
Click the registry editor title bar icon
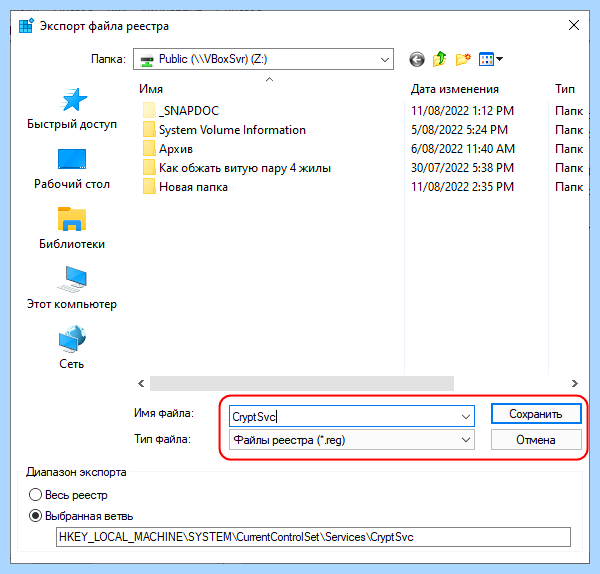[26, 26]
